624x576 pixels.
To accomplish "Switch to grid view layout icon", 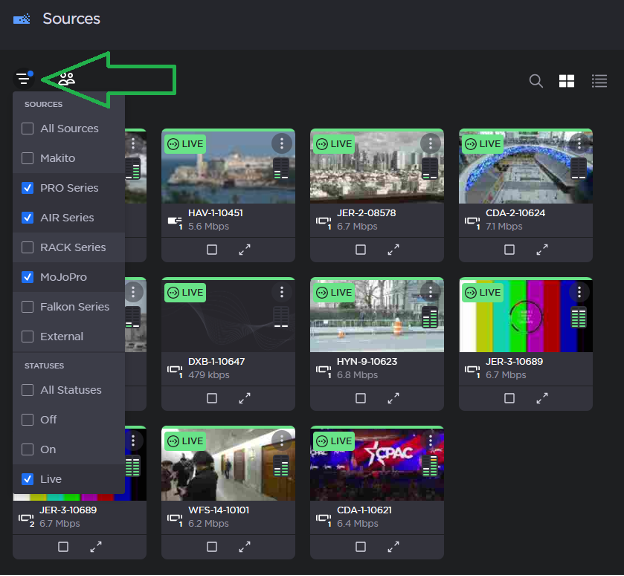I will [x=567, y=81].
